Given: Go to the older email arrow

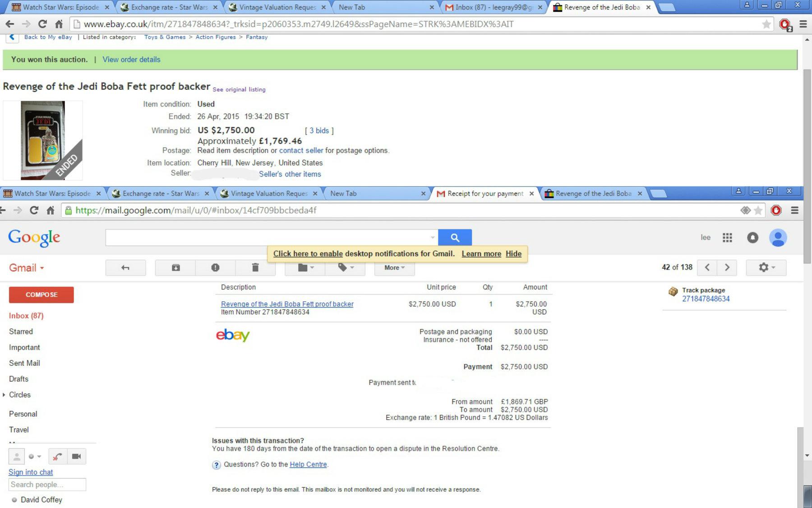Looking at the screenshot, I should pos(727,267).
